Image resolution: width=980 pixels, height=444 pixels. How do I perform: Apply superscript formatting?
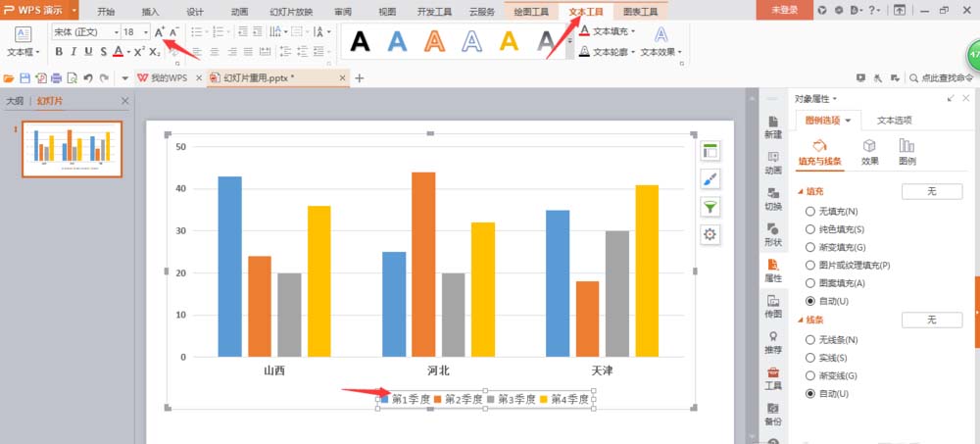[139, 52]
